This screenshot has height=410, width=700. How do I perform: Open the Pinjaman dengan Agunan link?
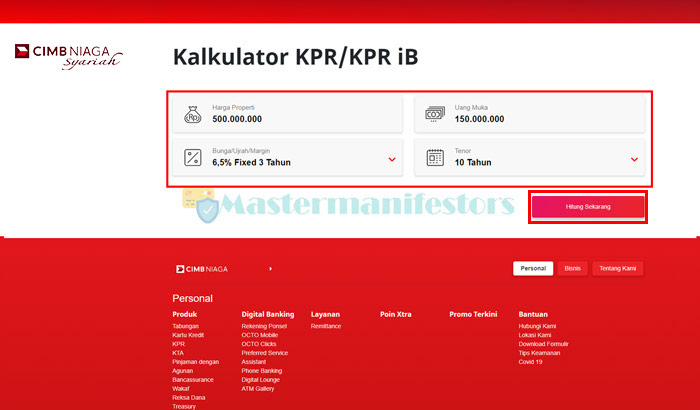(x=196, y=366)
